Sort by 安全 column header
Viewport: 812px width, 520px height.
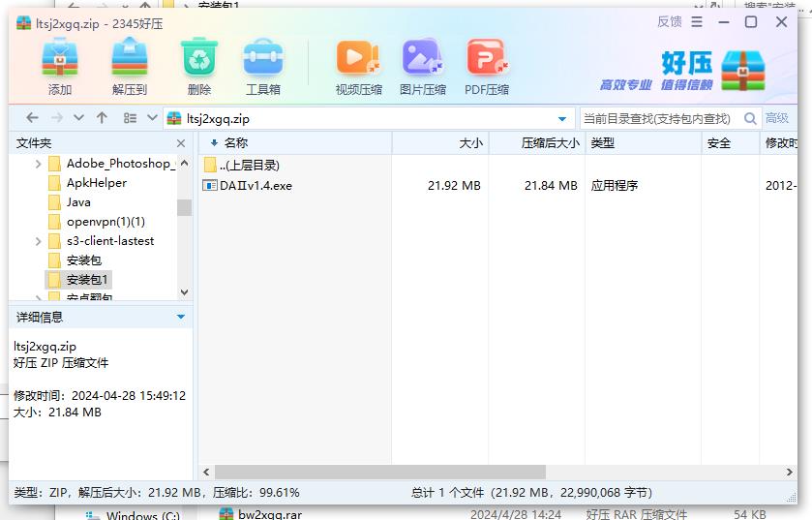tap(730, 143)
